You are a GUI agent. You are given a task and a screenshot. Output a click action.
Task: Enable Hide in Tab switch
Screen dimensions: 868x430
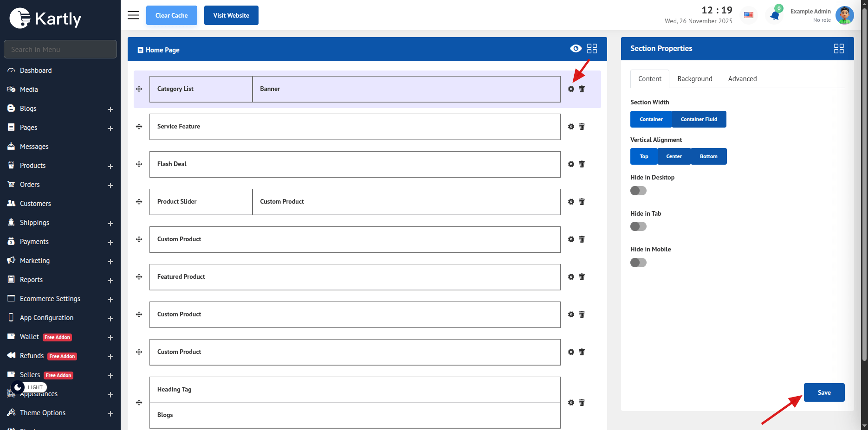point(638,226)
